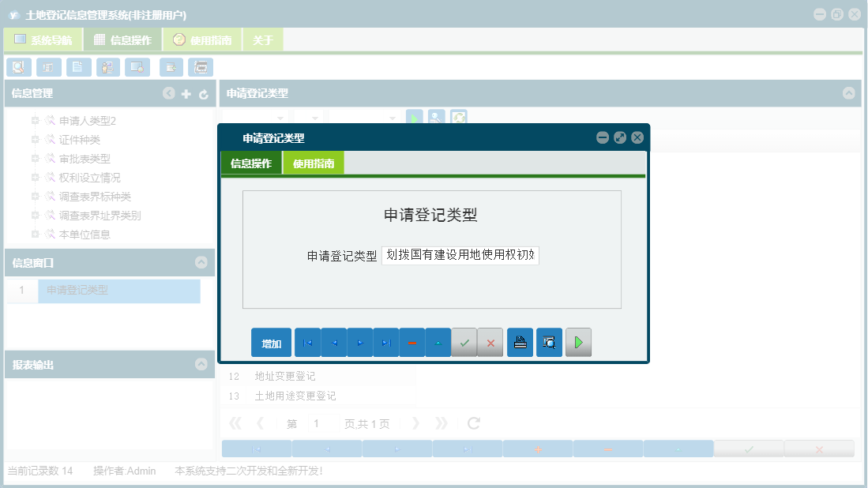This screenshot has width=868, height=488.
Task: Collapse the 报表输出 panel
Action: pyautogui.click(x=203, y=364)
